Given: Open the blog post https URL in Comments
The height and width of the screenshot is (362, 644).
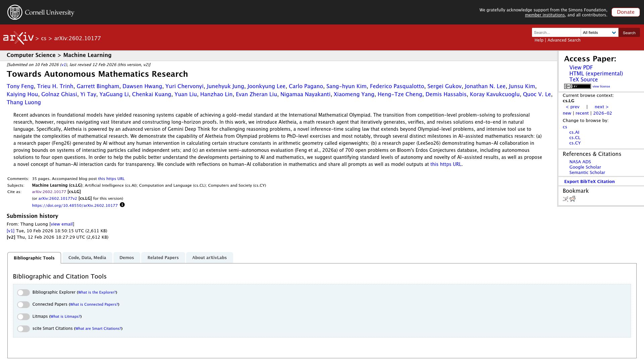Looking at the screenshot, I should coord(111,179).
